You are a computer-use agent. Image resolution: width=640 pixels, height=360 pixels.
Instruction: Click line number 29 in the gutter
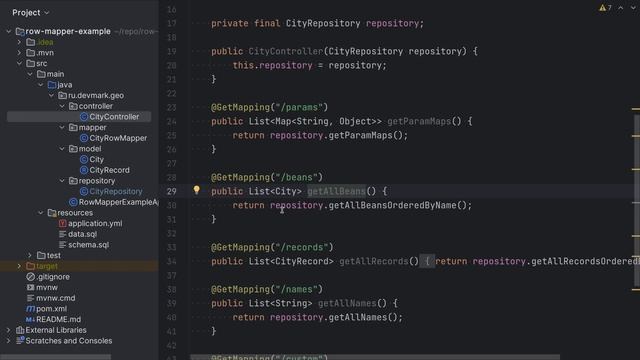tap(172, 191)
